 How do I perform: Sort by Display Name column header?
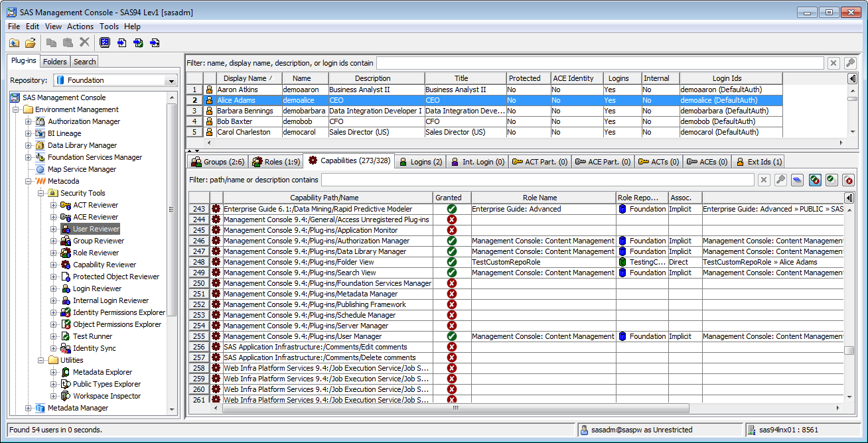click(x=249, y=78)
